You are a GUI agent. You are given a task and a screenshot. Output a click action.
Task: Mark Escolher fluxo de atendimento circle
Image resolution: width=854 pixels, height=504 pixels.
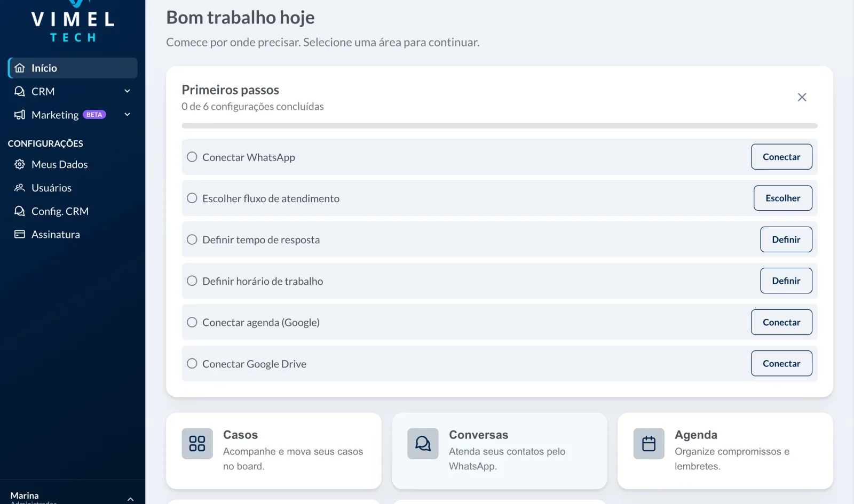click(x=192, y=198)
